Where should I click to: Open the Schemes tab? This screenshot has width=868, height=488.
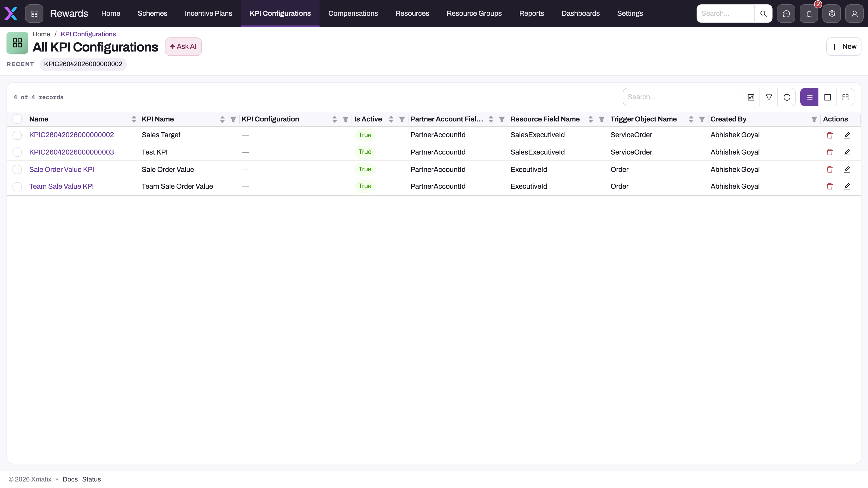tap(152, 14)
